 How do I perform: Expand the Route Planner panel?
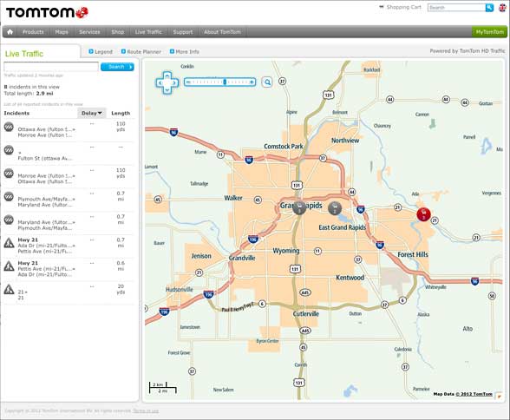click(x=141, y=52)
